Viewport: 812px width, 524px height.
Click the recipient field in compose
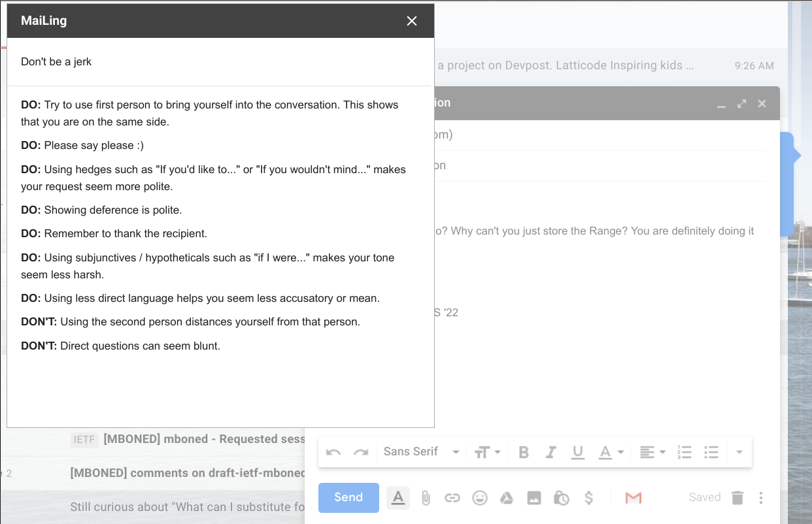(x=600, y=135)
